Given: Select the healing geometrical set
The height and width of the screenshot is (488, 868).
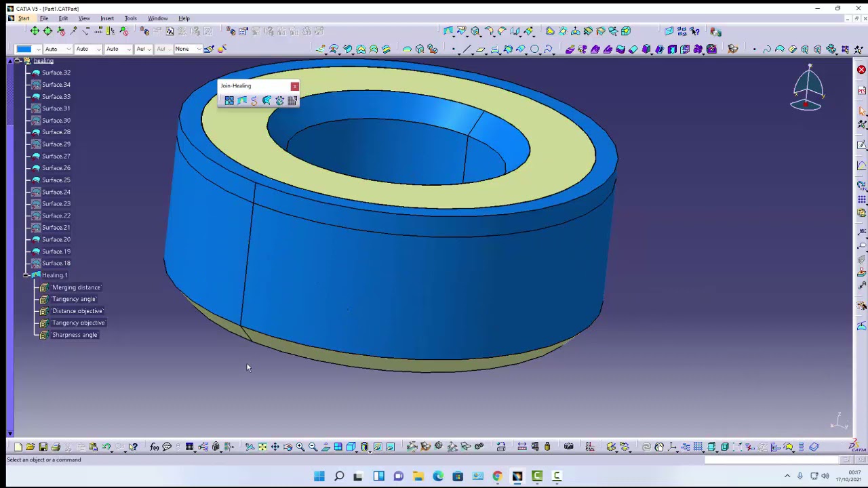Looking at the screenshot, I should (x=43, y=61).
